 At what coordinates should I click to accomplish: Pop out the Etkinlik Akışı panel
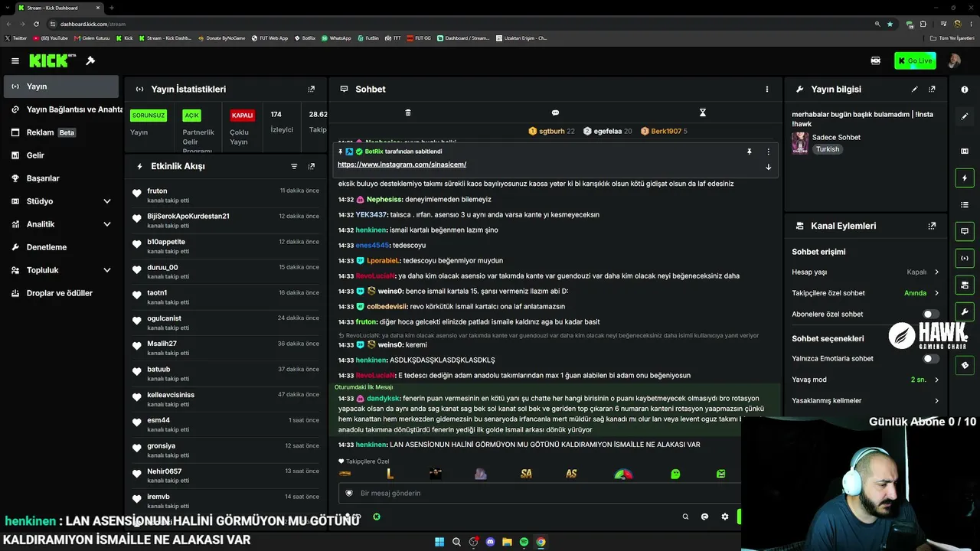311,166
